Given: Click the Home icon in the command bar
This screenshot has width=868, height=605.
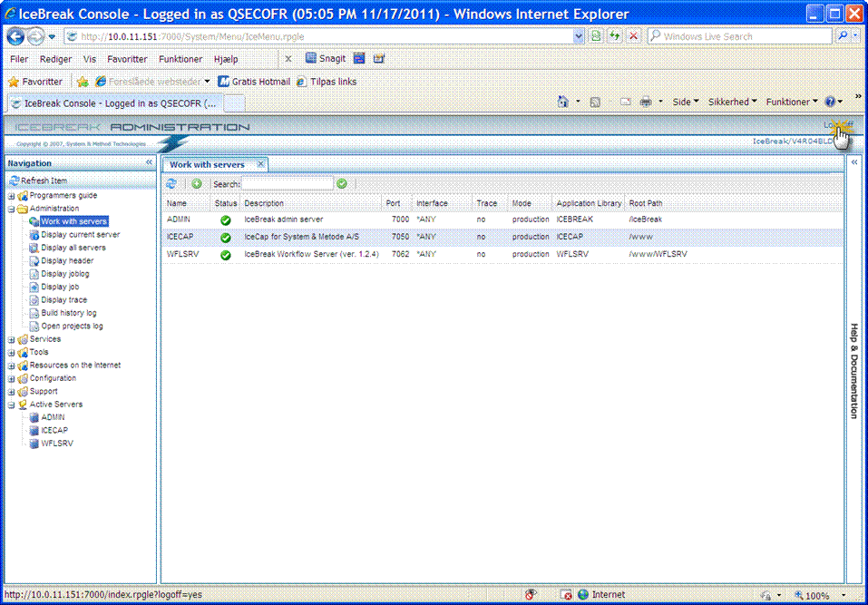Looking at the screenshot, I should click(x=563, y=102).
